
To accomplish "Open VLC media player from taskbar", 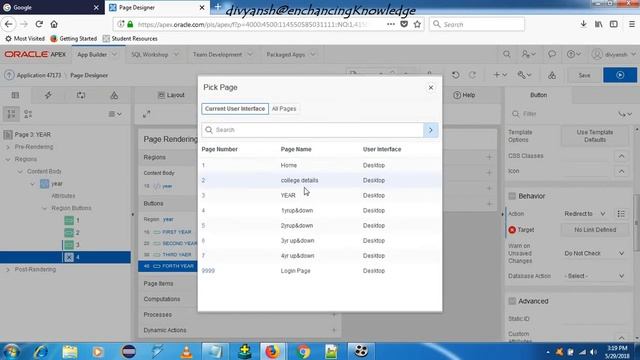I will 187,351.
